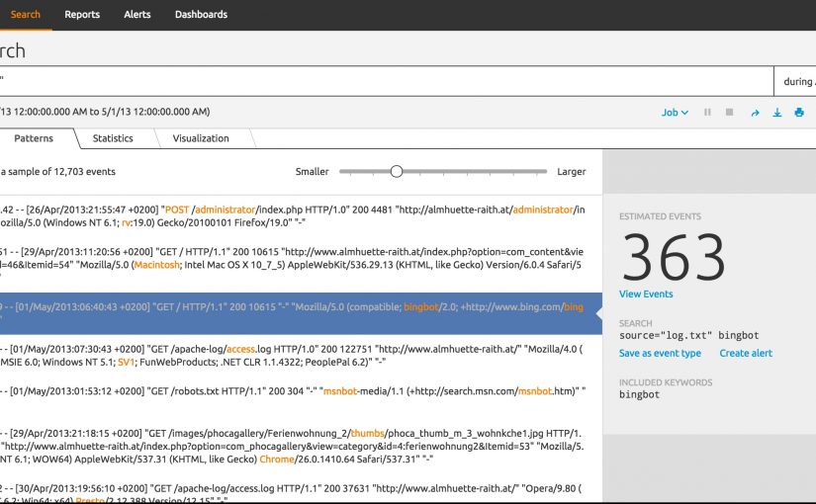
Task: Click the Create alert link
Action: (x=746, y=353)
